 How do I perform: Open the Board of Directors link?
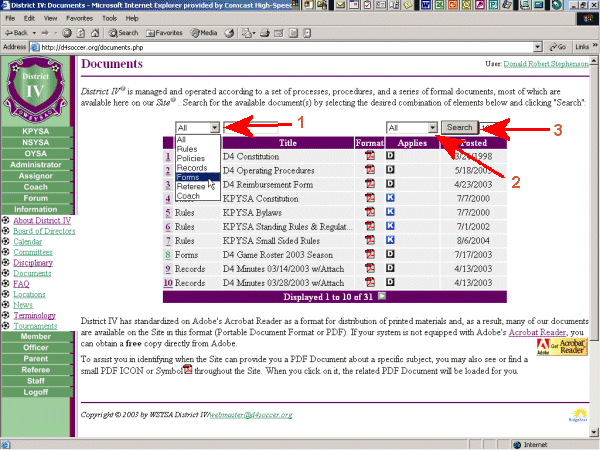pos(42,231)
